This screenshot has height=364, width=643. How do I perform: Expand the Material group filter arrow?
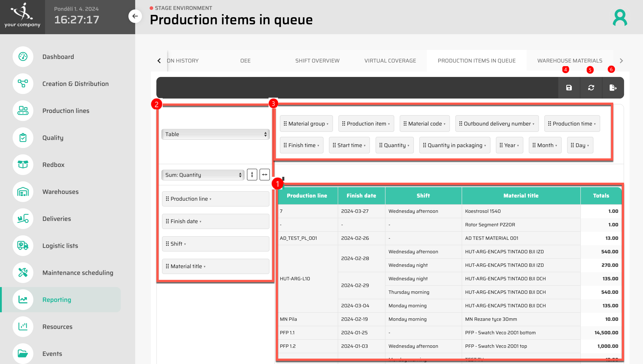pos(327,124)
